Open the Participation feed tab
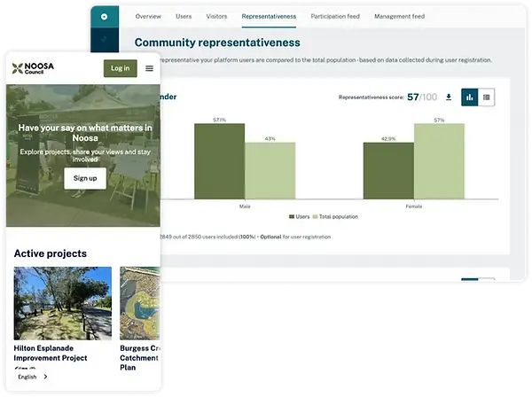 [335, 16]
